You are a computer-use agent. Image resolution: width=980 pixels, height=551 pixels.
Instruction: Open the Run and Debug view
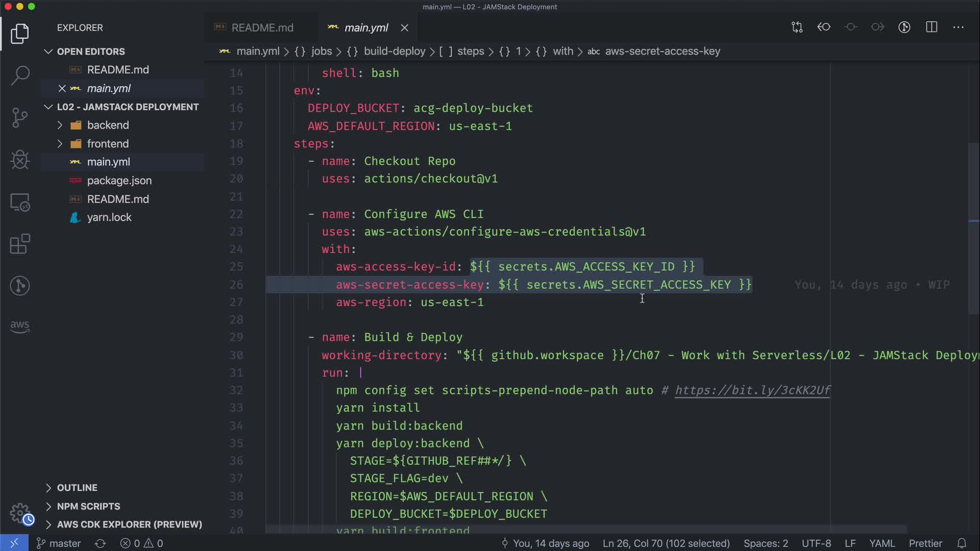click(20, 160)
